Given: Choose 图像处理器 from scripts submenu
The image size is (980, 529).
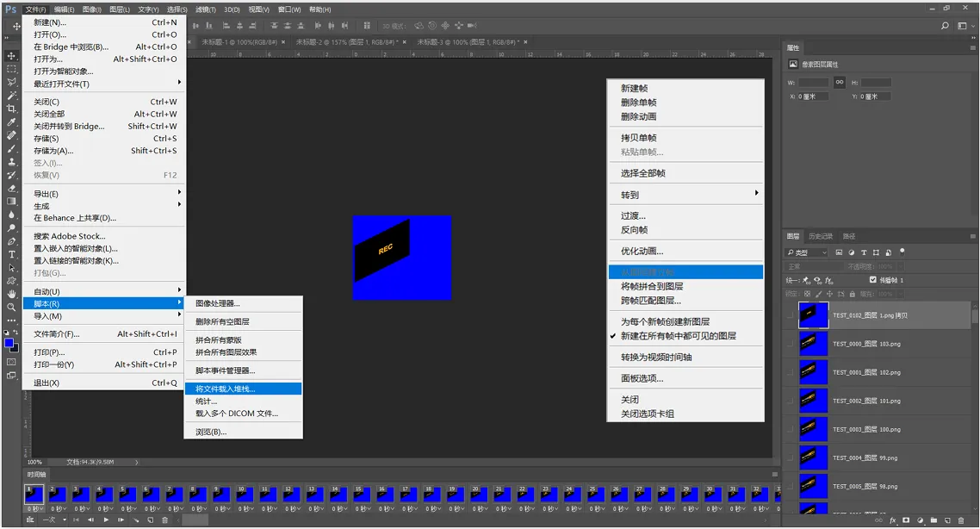Looking at the screenshot, I should pyautogui.click(x=243, y=303).
